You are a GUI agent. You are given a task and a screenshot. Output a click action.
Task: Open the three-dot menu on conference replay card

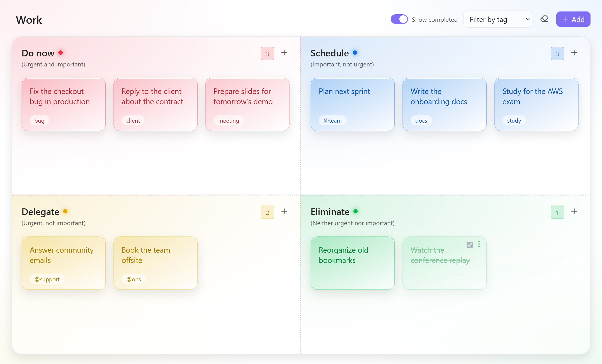coord(479,244)
